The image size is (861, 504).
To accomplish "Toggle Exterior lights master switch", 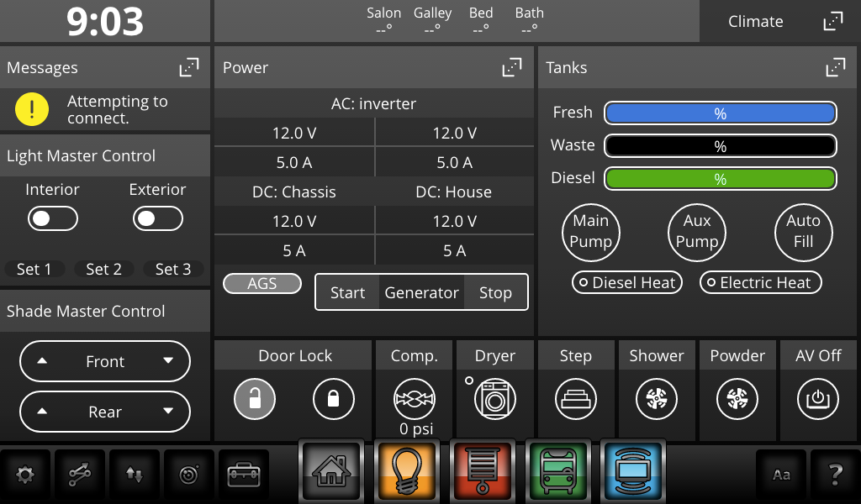I will 157,218.
